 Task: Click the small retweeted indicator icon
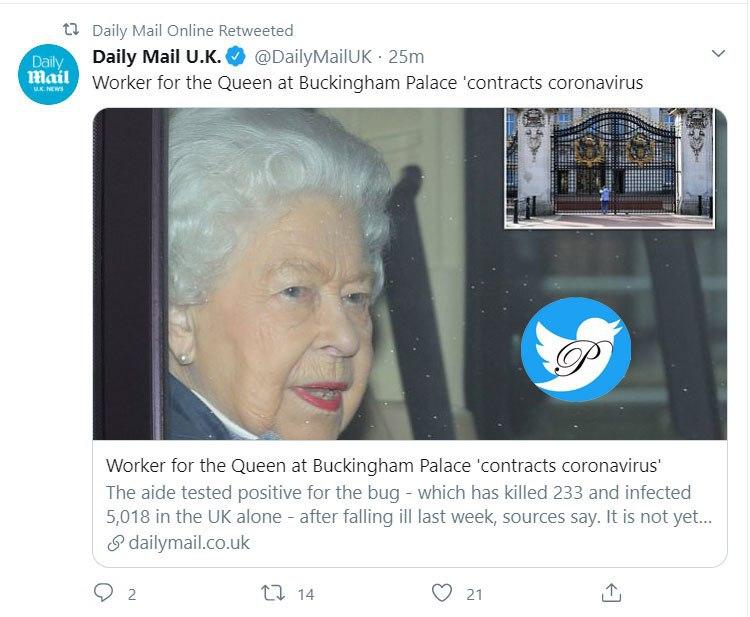[x=71, y=30]
